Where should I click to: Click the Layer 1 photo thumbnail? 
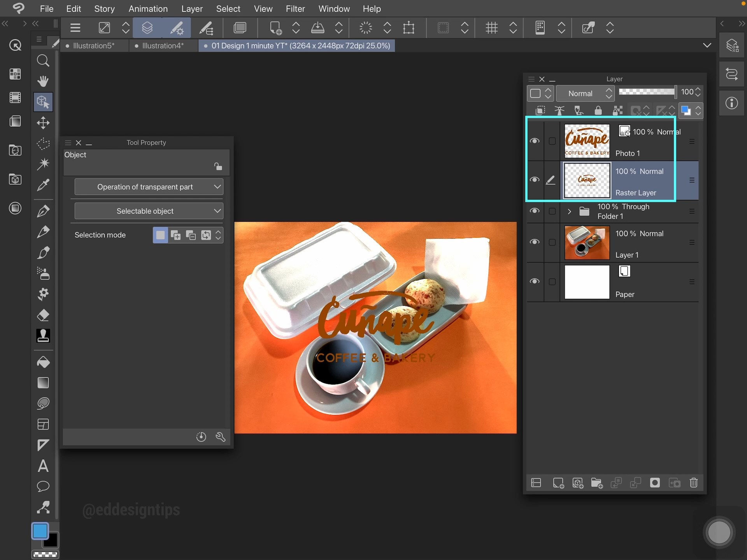coord(587,242)
